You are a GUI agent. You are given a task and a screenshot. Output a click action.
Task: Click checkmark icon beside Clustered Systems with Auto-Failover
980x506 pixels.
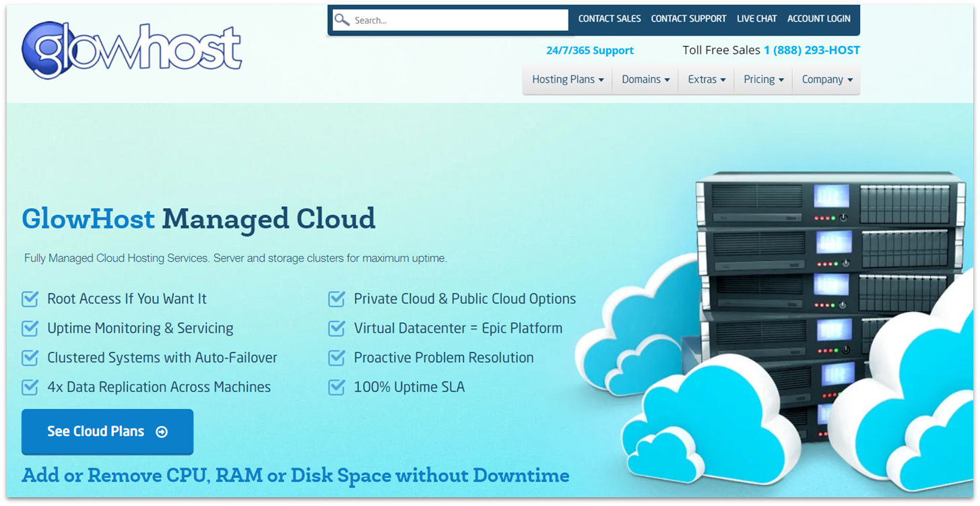(30, 358)
